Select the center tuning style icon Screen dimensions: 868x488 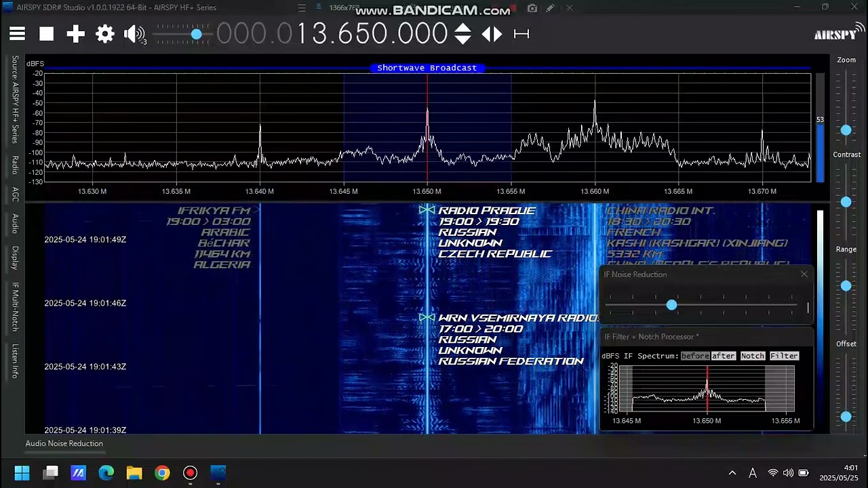pyautogui.click(x=521, y=34)
